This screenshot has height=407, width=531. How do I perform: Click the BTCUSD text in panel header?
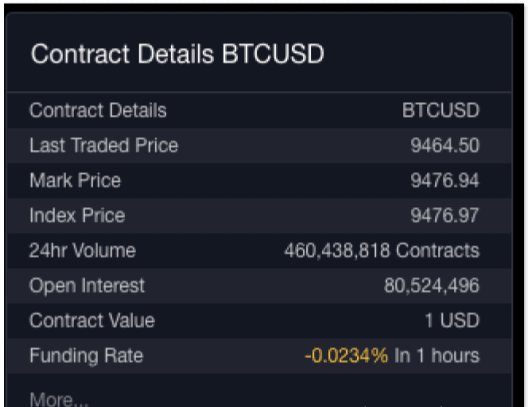273,54
